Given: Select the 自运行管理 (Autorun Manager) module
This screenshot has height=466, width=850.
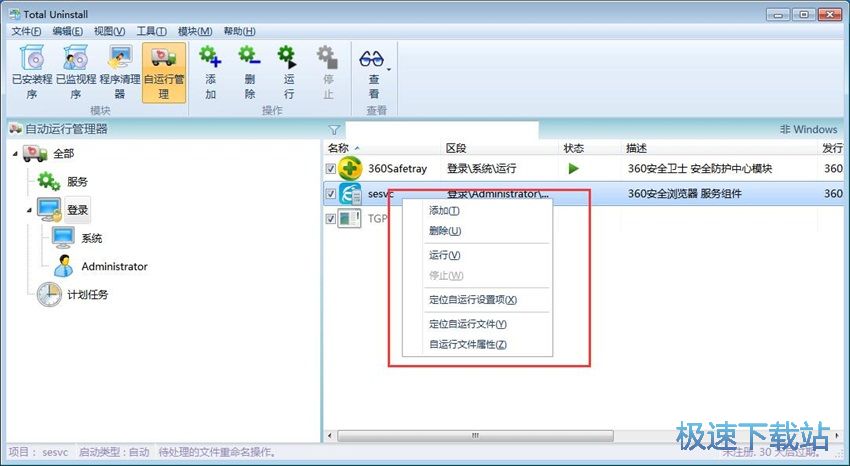Looking at the screenshot, I should (x=164, y=73).
